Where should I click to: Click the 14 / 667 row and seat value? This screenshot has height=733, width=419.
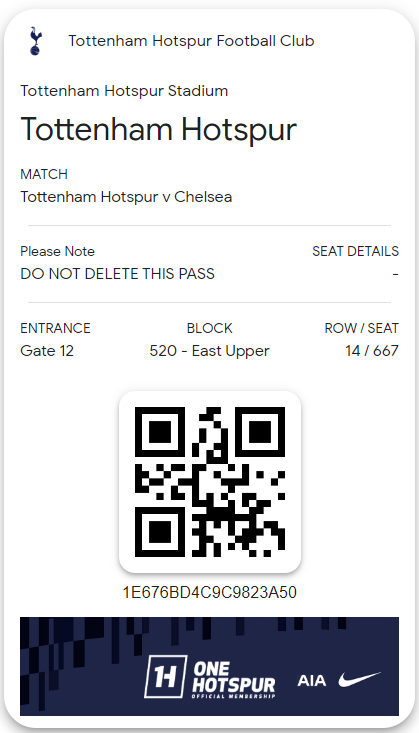click(372, 351)
